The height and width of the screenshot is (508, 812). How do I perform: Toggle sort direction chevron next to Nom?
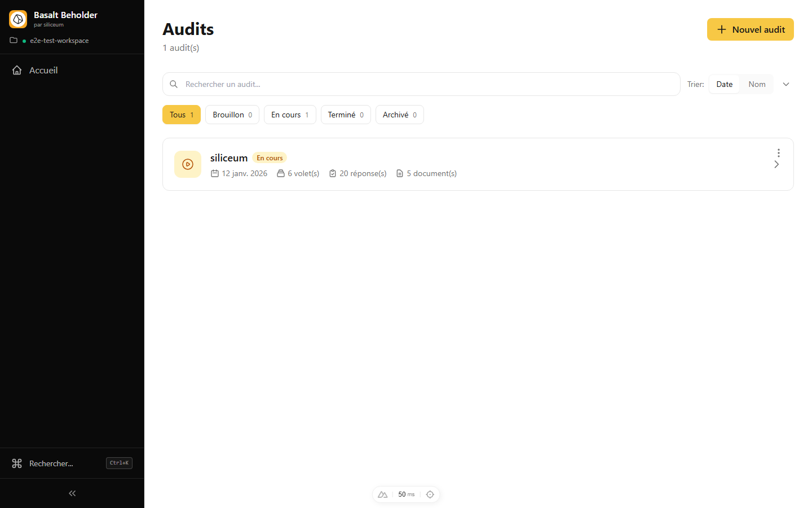(x=786, y=84)
